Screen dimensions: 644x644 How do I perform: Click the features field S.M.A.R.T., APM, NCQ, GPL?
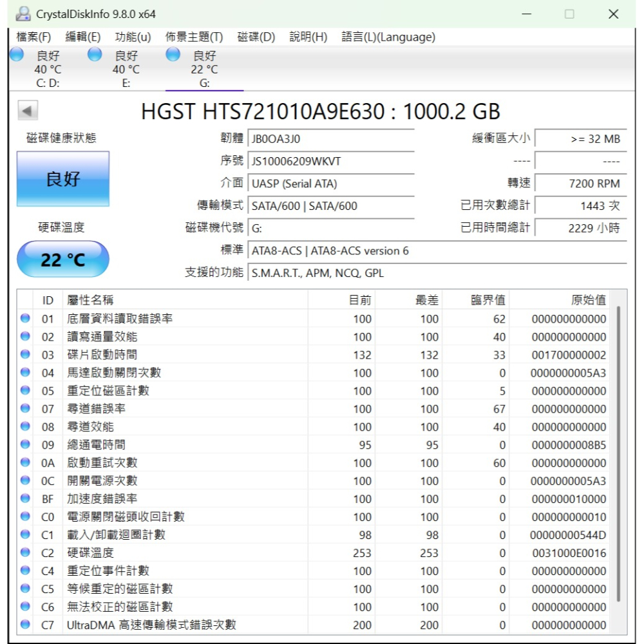(x=437, y=272)
